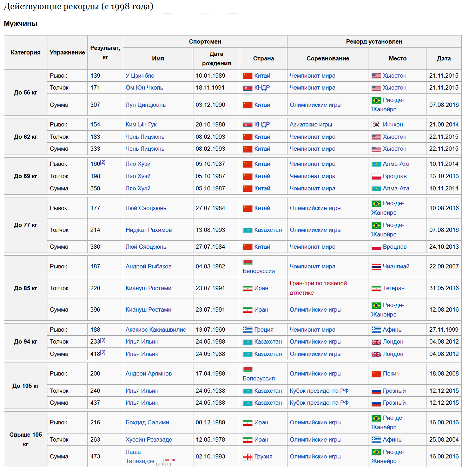Click the Greece flag next to Греция
The width and height of the screenshot is (469, 476).
[x=247, y=330]
